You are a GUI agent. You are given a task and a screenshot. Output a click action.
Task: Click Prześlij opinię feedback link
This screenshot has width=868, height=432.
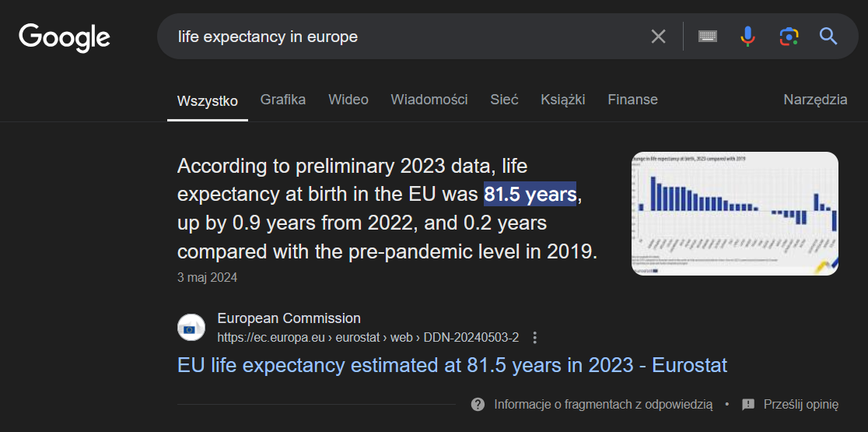click(801, 404)
